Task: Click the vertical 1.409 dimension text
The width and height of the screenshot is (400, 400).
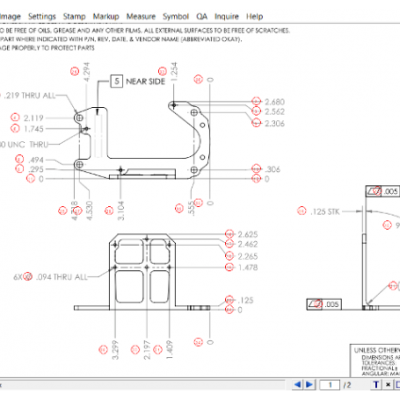Action: tap(169, 350)
